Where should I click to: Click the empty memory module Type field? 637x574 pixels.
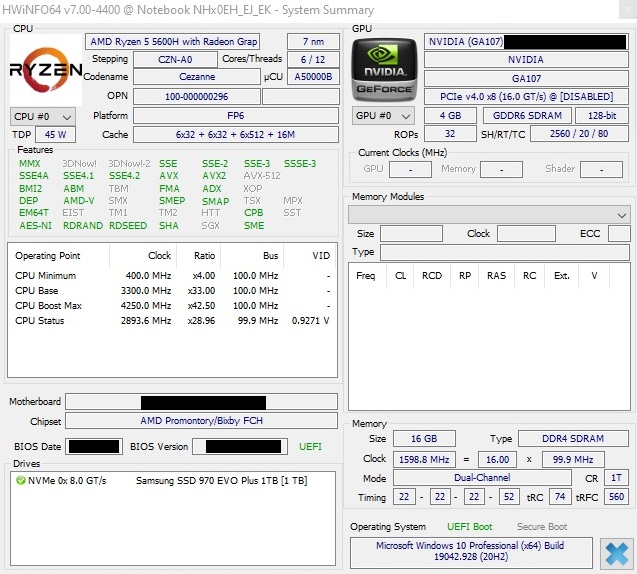(505, 252)
